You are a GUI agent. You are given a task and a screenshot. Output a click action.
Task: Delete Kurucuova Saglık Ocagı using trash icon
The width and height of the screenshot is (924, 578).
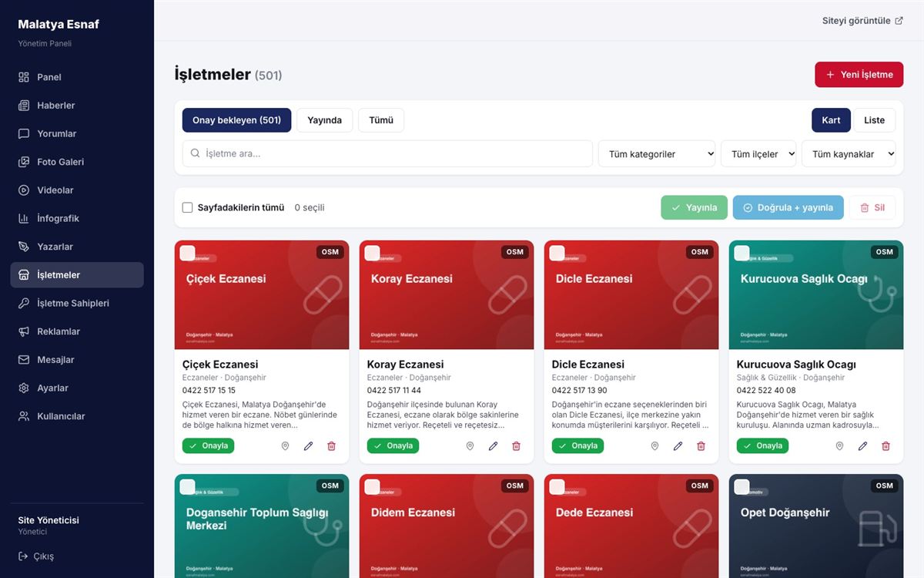point(885,446)
